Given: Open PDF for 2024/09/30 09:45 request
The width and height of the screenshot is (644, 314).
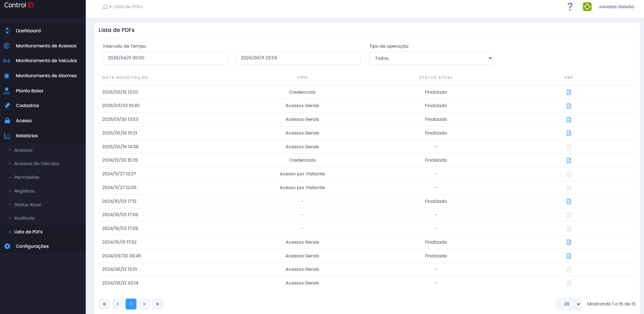Looking at the screenshot, I should pyautogui.click(x=569, y=256).
